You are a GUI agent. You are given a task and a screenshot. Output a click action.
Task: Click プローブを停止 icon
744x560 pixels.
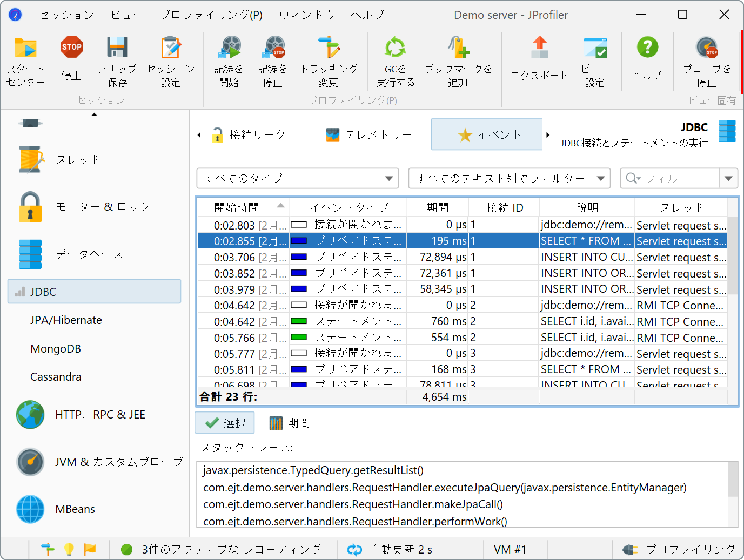pyautogui.click(x=707, y=48)
